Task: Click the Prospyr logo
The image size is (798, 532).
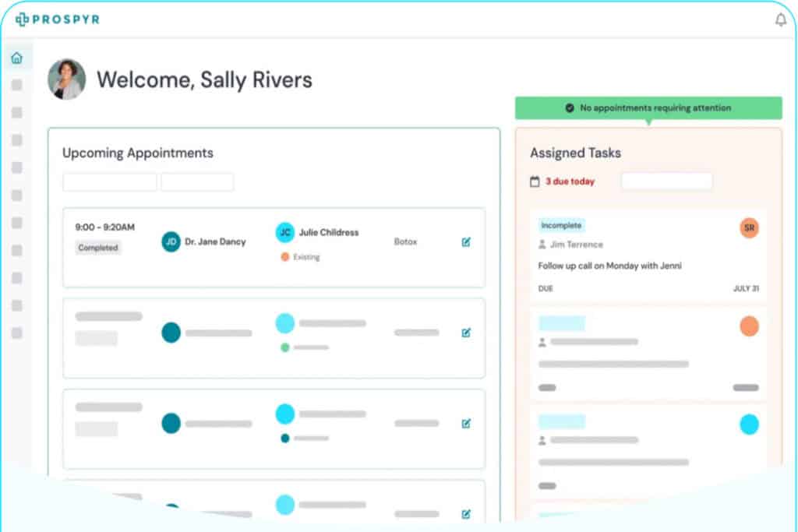Action: click(58, 19)
